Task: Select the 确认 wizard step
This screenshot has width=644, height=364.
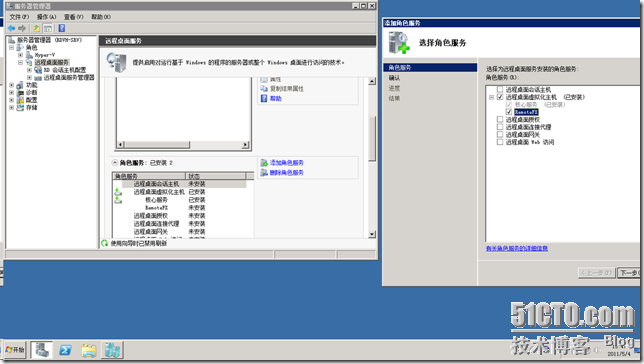Action: click(x=394, y=78)
